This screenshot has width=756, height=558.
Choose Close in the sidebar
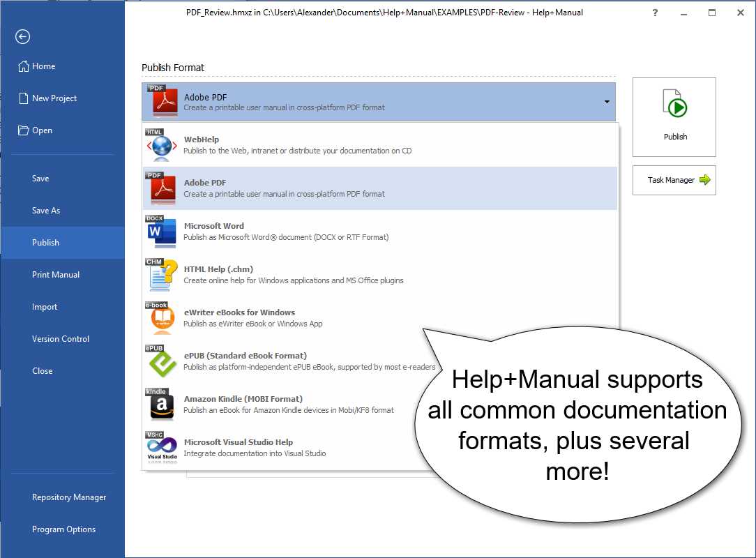tap(42, 371)
